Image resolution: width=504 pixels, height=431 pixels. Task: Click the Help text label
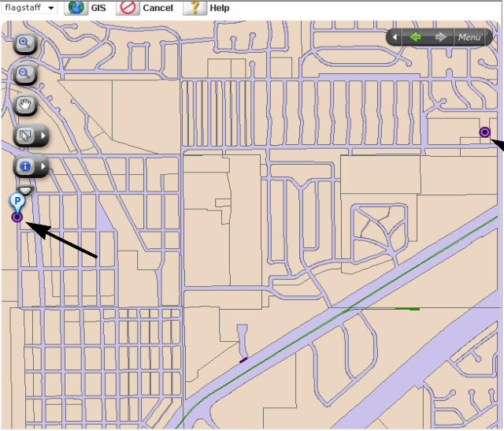pos(219,8)
